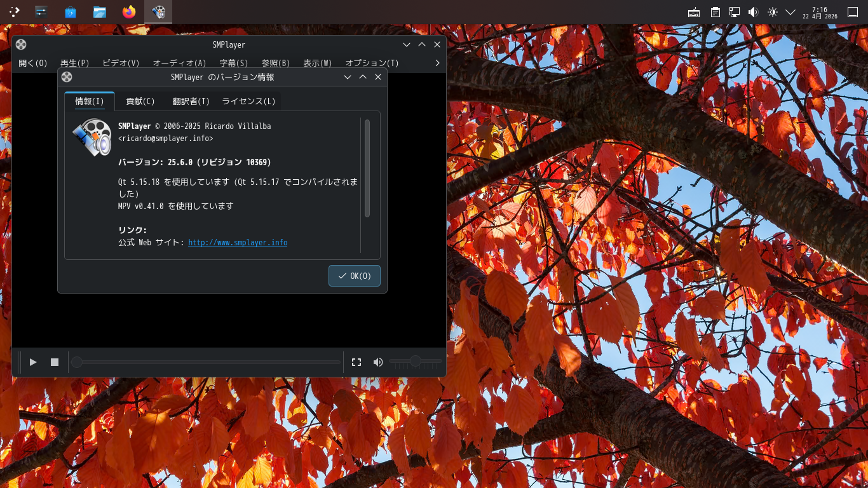Click the brightness tray icon
This screenshot has width=868, height=488.
point(773,11)
